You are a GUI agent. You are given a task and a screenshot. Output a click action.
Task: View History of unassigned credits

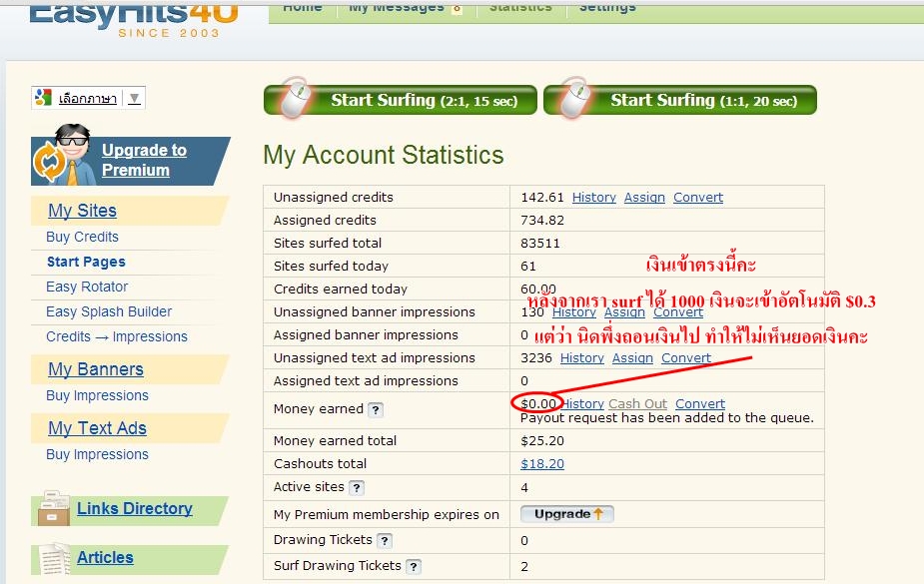pos(594,198)
